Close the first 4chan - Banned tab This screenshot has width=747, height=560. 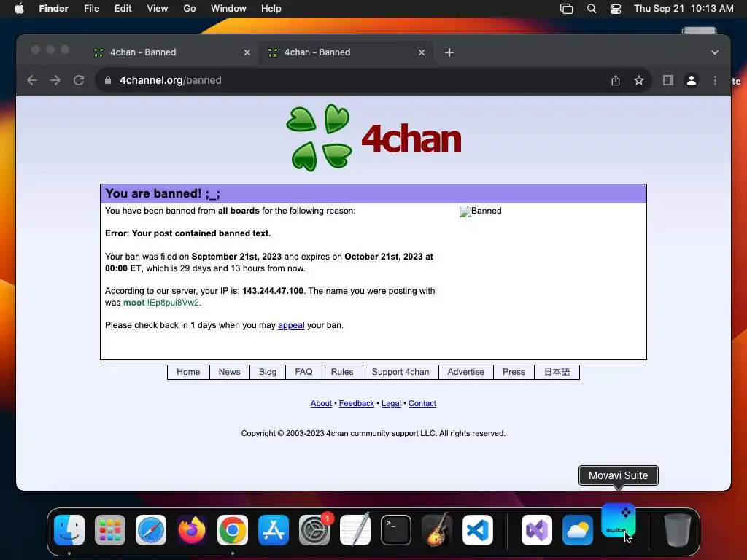(247, 52)
